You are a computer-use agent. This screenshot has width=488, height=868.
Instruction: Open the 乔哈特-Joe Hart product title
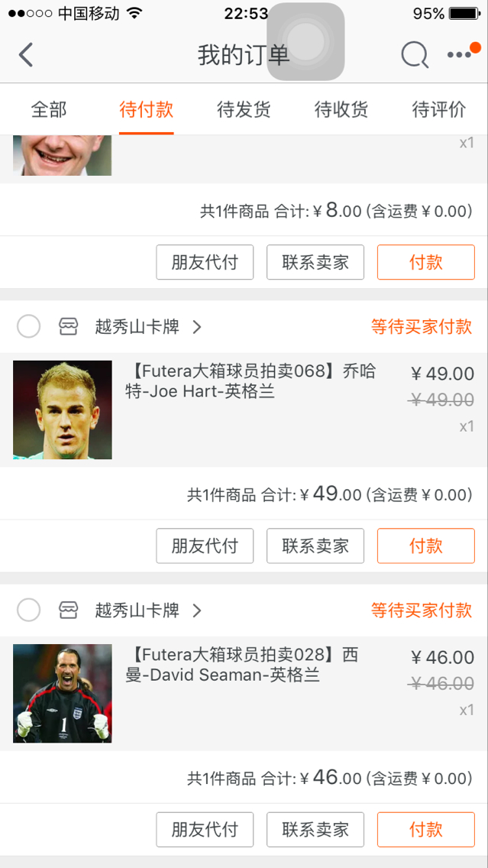pos(251,382)
